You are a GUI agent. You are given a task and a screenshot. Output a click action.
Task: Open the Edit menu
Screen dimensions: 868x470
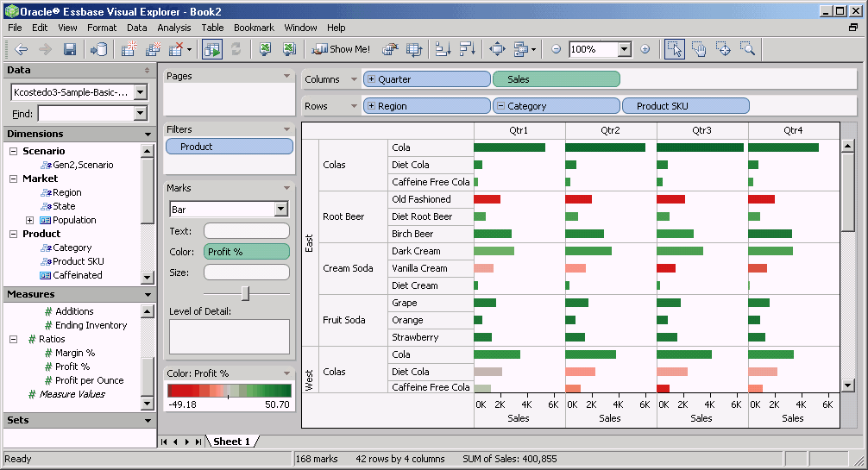(x=40, y=28)
